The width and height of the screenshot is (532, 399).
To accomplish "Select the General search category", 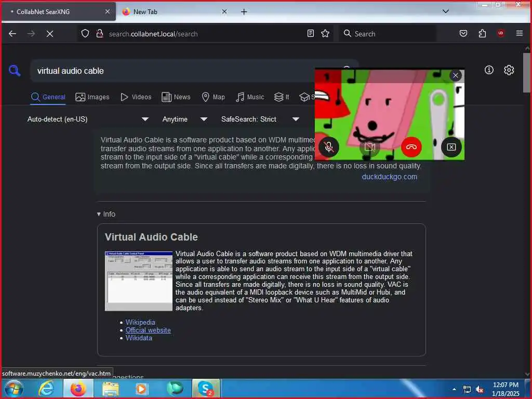I will point(48,97).
